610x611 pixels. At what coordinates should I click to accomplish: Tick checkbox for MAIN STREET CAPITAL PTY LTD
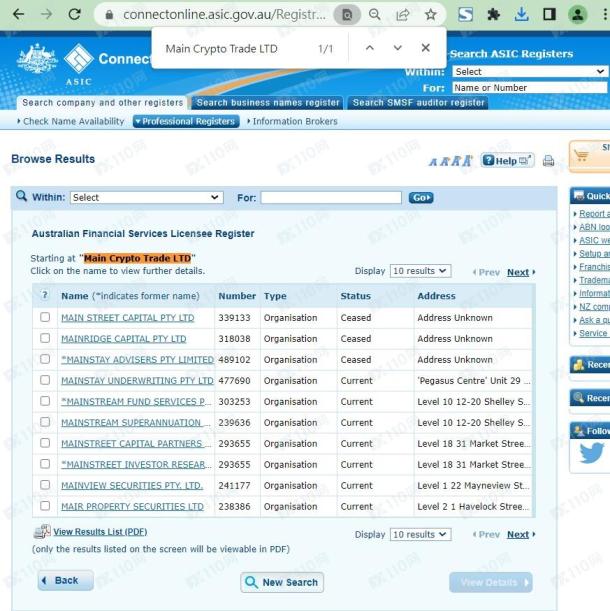[x=45, y=317]
